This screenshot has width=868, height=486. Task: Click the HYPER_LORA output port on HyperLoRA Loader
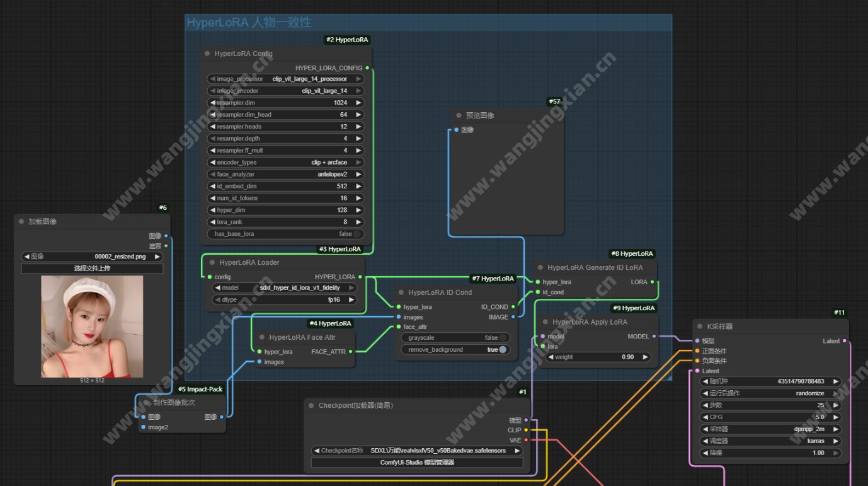360,277
